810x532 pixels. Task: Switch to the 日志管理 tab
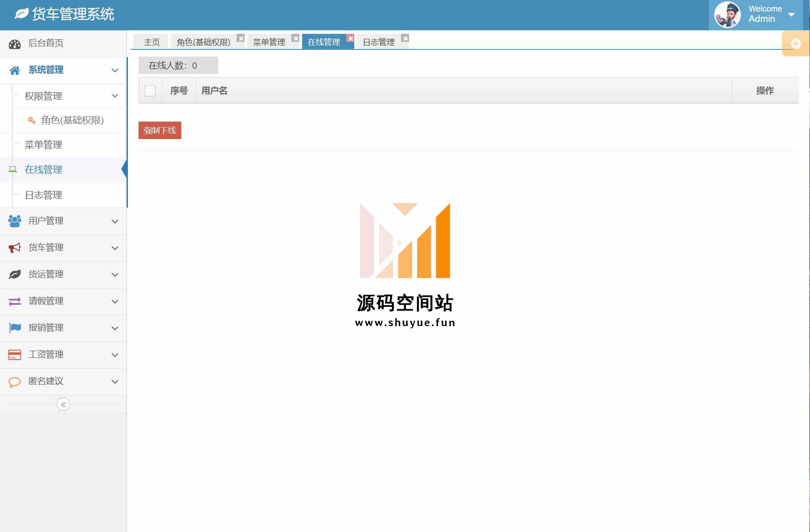(x=378, y=42)
